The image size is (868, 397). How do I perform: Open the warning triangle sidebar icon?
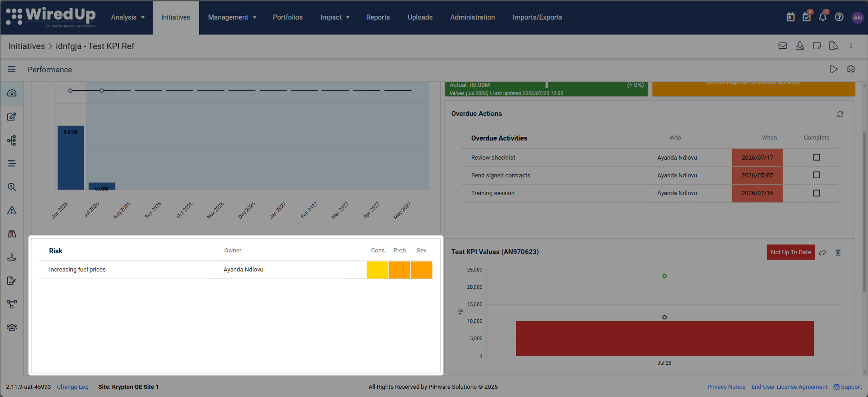pyautogui.click(x=12, y=211)
